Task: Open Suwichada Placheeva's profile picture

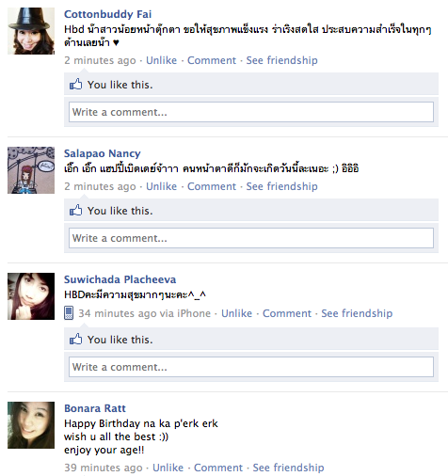Action: [31, 296]
